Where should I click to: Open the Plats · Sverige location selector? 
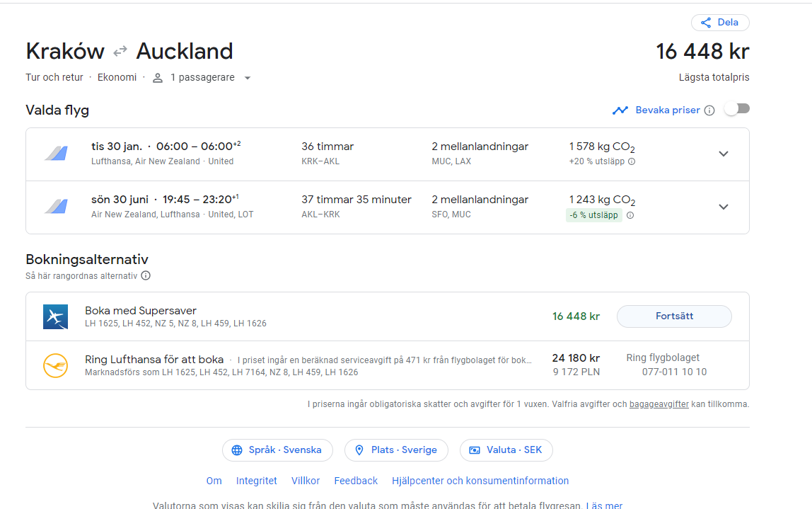(395, 450)
